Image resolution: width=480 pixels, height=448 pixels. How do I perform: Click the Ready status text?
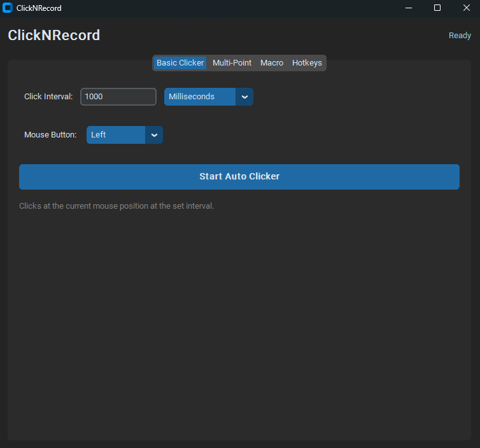point(460,36)
